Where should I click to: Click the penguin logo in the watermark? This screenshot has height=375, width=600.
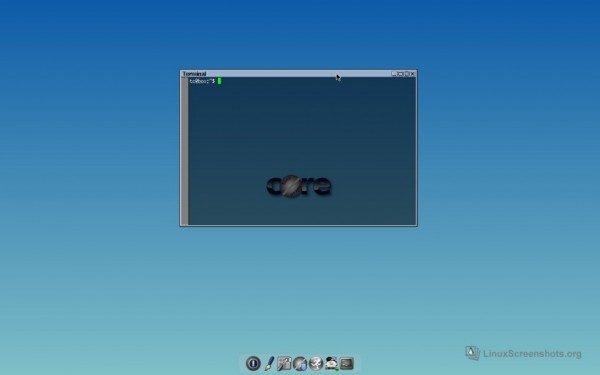tap(473, 352)
